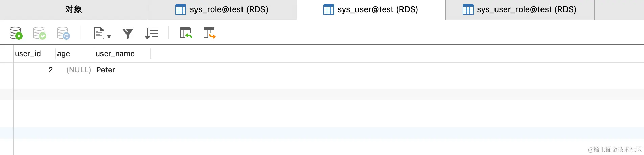Switch to the sys_role@test (RDS) tab
Viewport: 644px width, 155px height.
(x=222, y=9)
